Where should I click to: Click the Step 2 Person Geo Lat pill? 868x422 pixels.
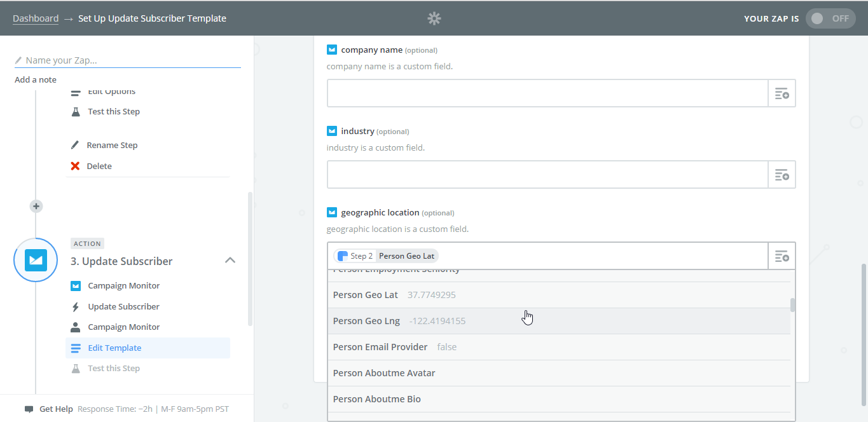(x=386, y=256)
